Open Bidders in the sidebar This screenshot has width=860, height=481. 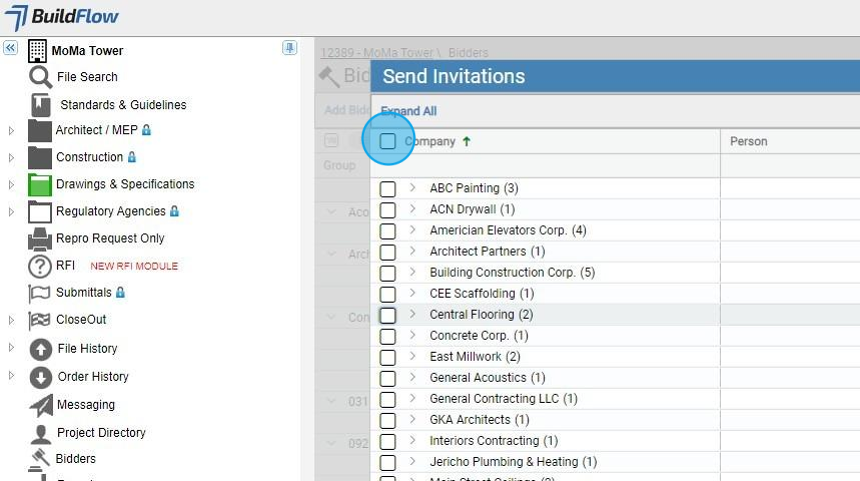click(x=76, y=459)
